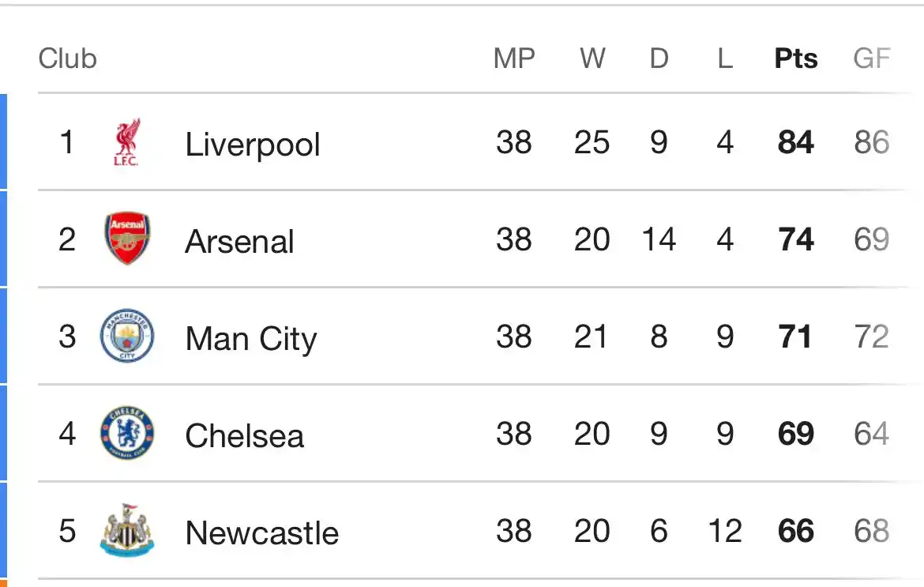Screen dimensions: 924x587
Task: Click Arsenal's 14 draws value
Action: click(x=659, y=239)
